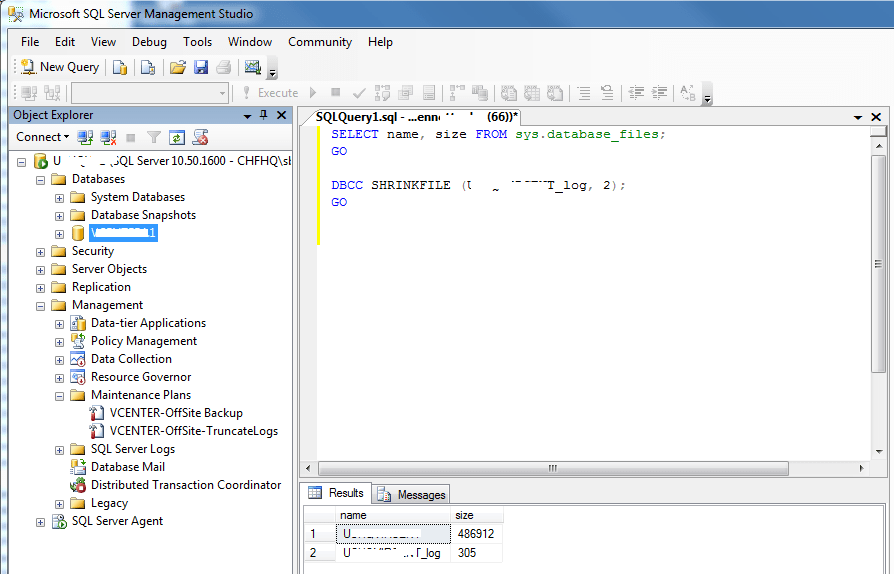The width and height of the screenshot is (894, 574).
Task: Click the Open File folder icon
Action: coord(178,67)
